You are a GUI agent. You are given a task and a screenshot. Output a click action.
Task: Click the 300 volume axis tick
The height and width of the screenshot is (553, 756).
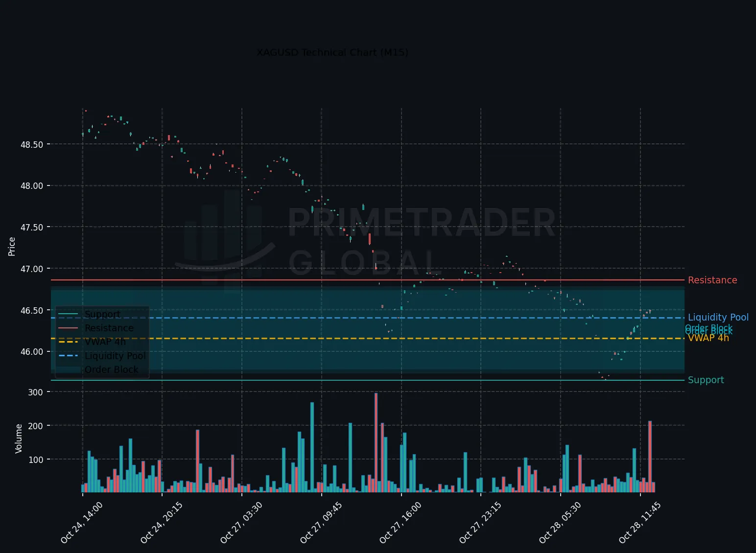click(36, 392)
